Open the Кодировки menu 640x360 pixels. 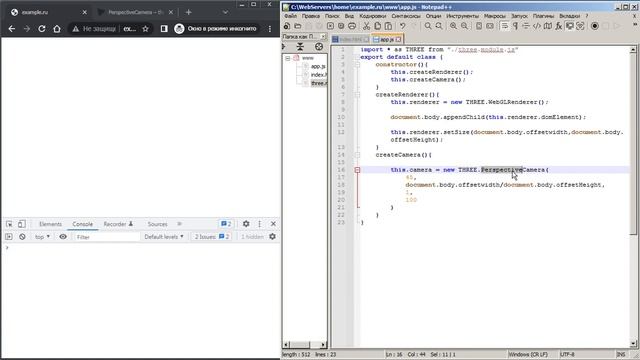click(x=373, y=16)
